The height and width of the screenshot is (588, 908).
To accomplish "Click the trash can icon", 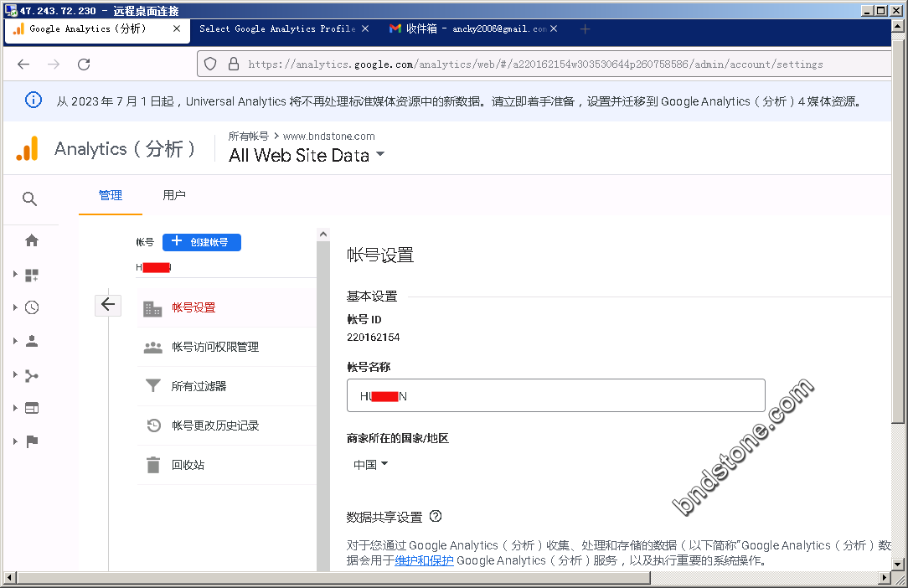I will [153, 465].
